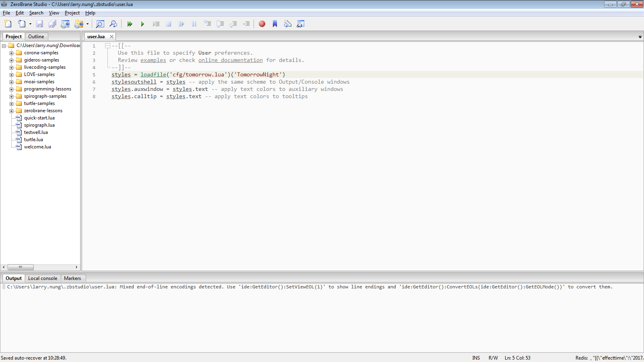
Task: Expand the corona-samples folder
Action: pos(12,53)
